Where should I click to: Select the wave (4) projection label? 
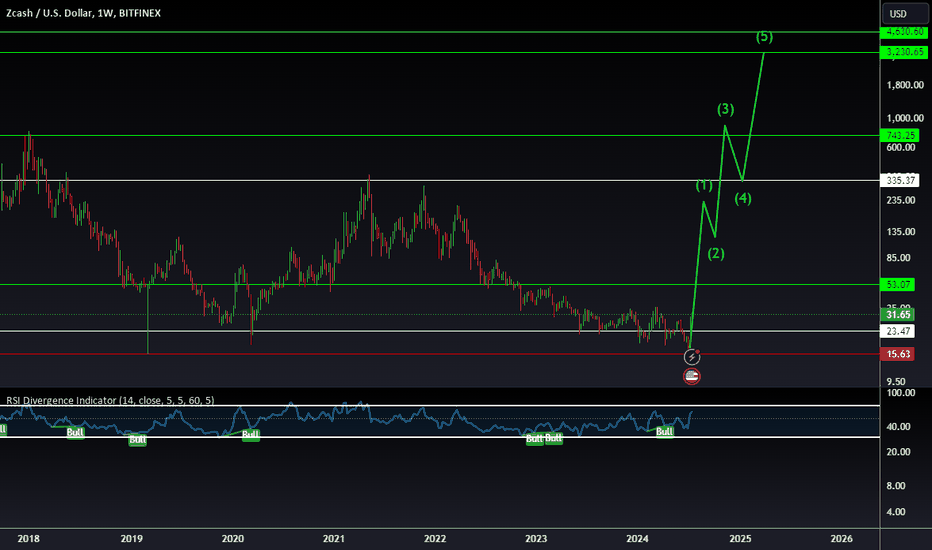point(743,199)
